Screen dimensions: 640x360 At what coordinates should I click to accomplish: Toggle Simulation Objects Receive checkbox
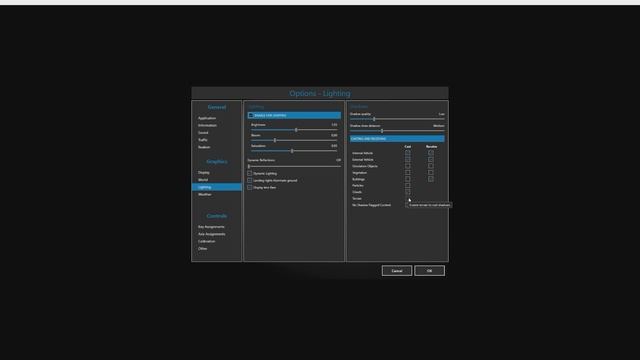tap(431, 166)
